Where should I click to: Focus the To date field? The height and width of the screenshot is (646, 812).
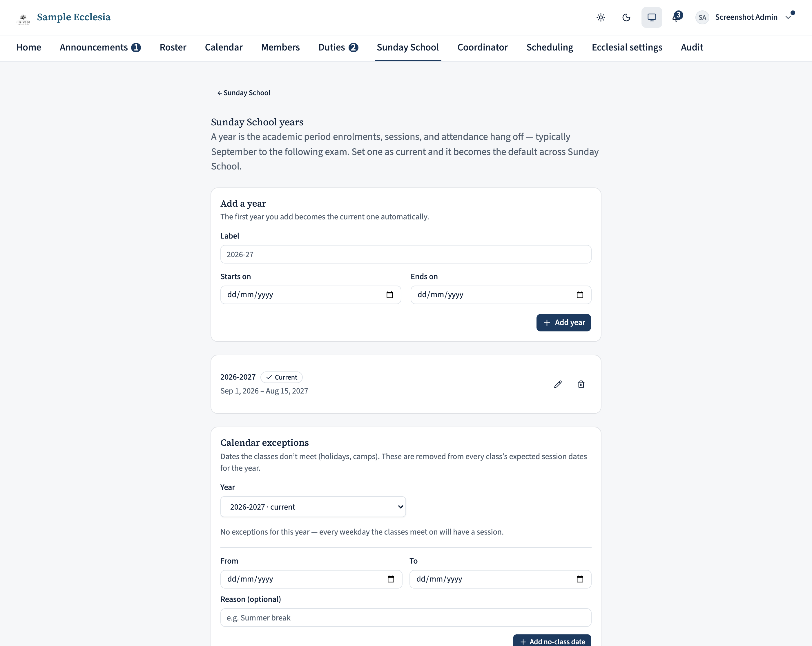tap(500, 579)
